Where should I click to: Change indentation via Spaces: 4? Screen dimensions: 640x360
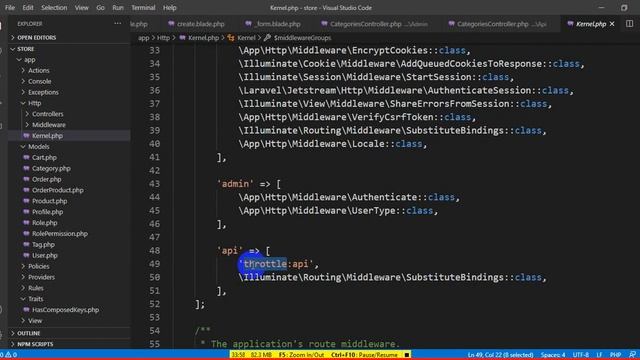tap(553, 355)
